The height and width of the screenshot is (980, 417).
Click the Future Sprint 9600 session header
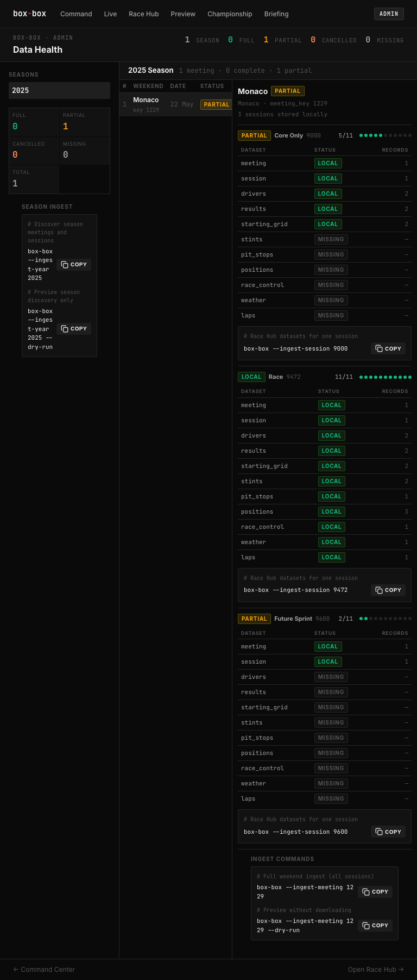click(325, 619)
